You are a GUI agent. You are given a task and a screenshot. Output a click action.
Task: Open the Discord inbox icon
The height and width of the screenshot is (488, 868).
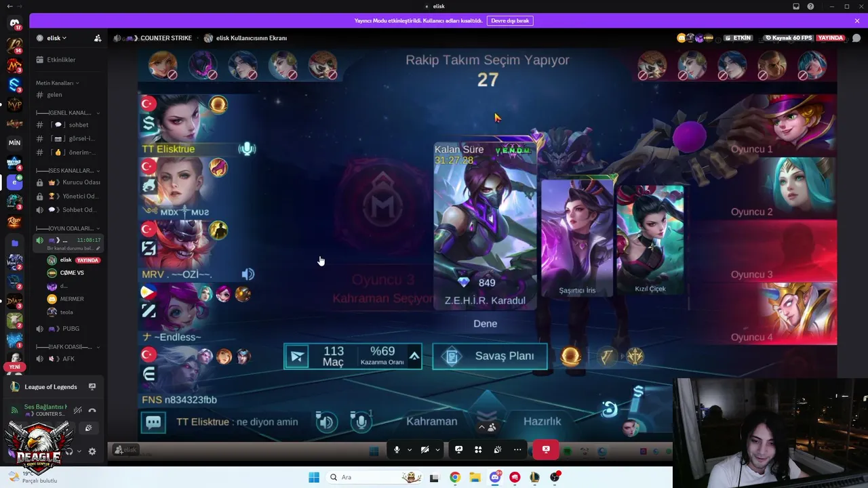pyautogui.click(x=796, y=6)
